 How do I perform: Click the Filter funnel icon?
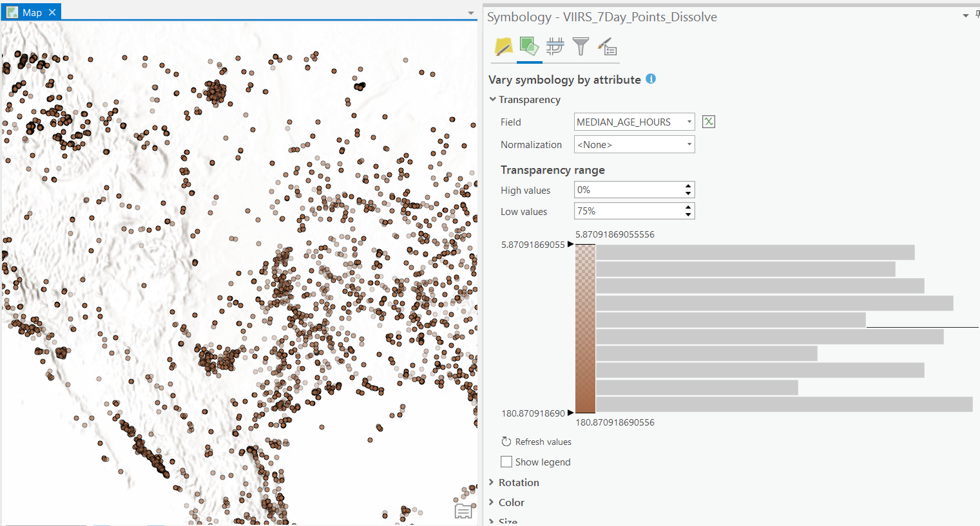(581, 46)
